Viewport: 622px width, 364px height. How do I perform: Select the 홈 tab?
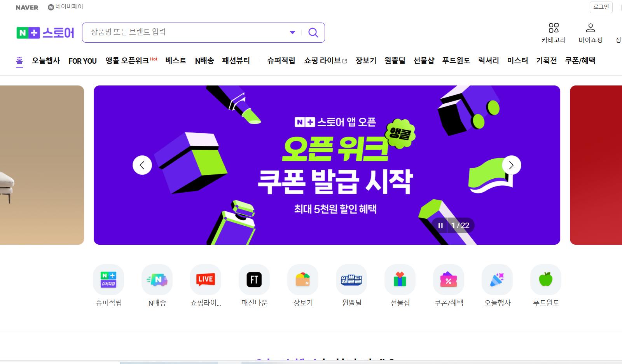[19, 61]
